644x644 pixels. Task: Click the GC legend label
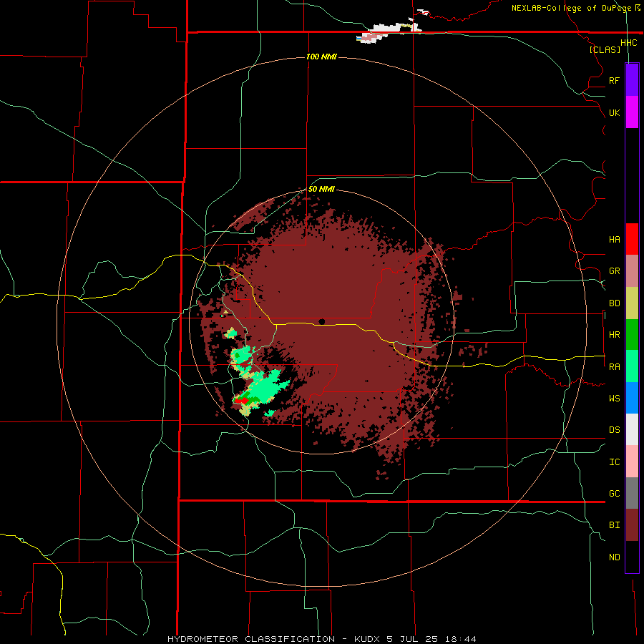614,494
